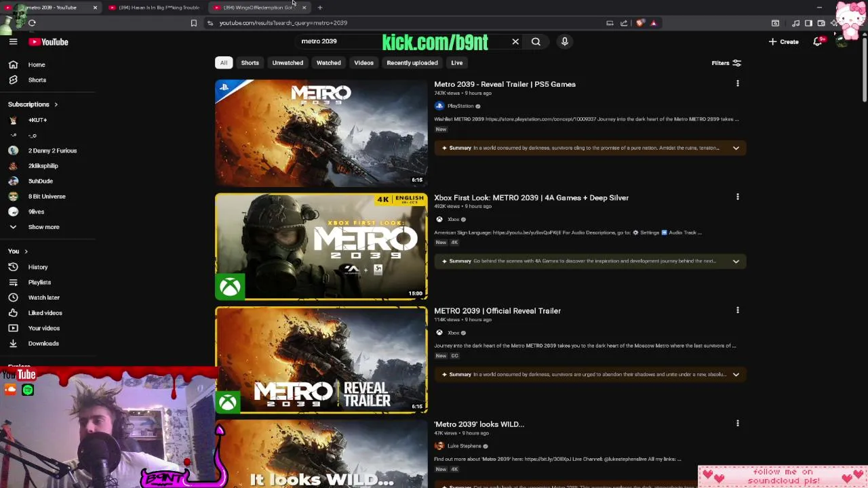Open the Filters panel

(x=726, y=63)
